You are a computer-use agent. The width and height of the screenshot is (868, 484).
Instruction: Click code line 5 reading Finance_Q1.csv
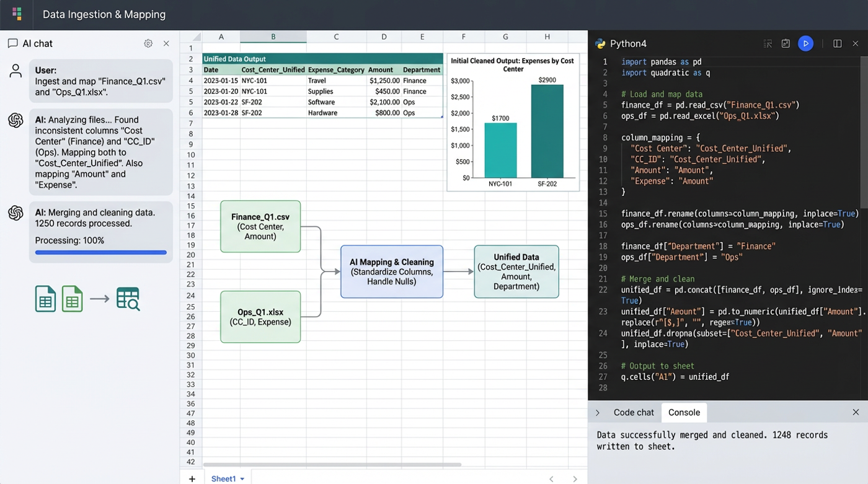click(711, 105)
